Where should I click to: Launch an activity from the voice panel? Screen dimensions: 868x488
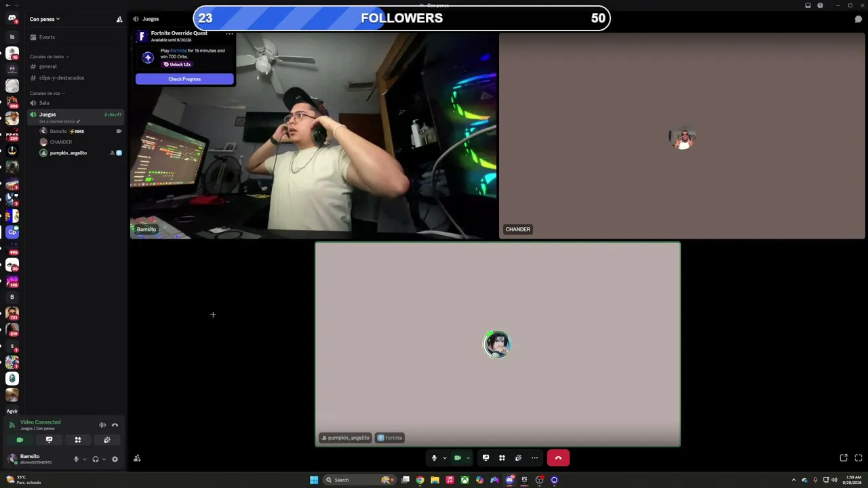78,440
